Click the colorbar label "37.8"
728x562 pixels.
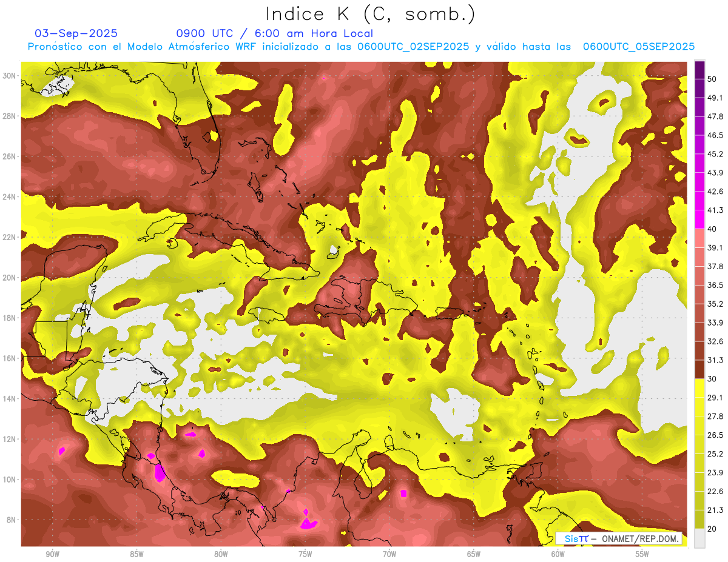coord(715,267)
